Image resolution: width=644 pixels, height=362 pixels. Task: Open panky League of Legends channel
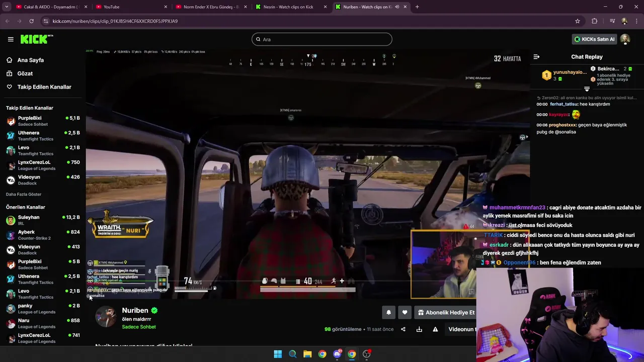(x=43, y=309)
